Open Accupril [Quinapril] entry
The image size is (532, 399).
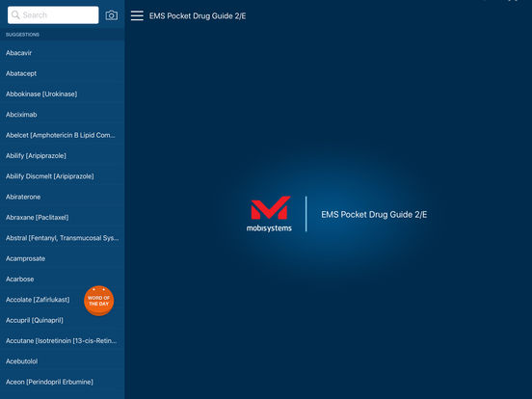click(62, 320)
